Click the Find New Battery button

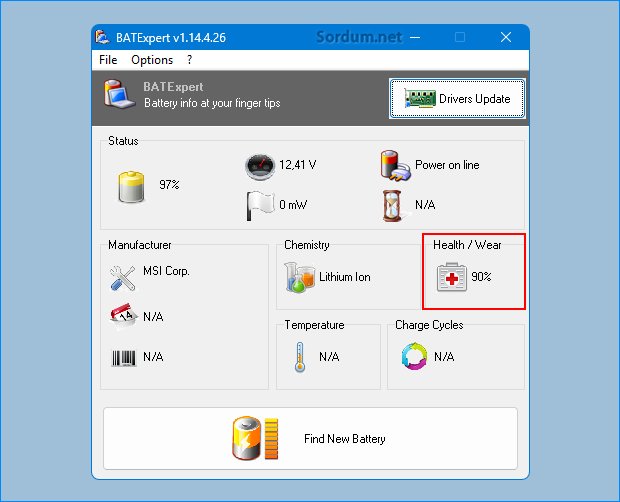pos(310,438)
